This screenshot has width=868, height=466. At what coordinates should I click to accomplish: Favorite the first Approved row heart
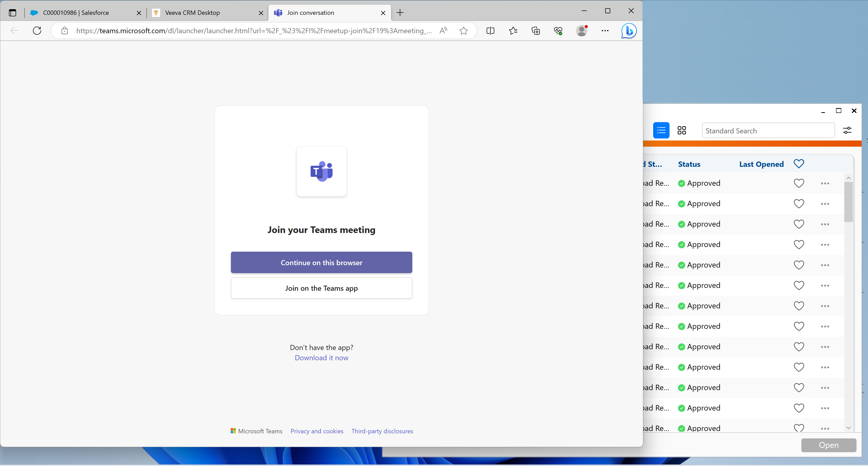799,183
